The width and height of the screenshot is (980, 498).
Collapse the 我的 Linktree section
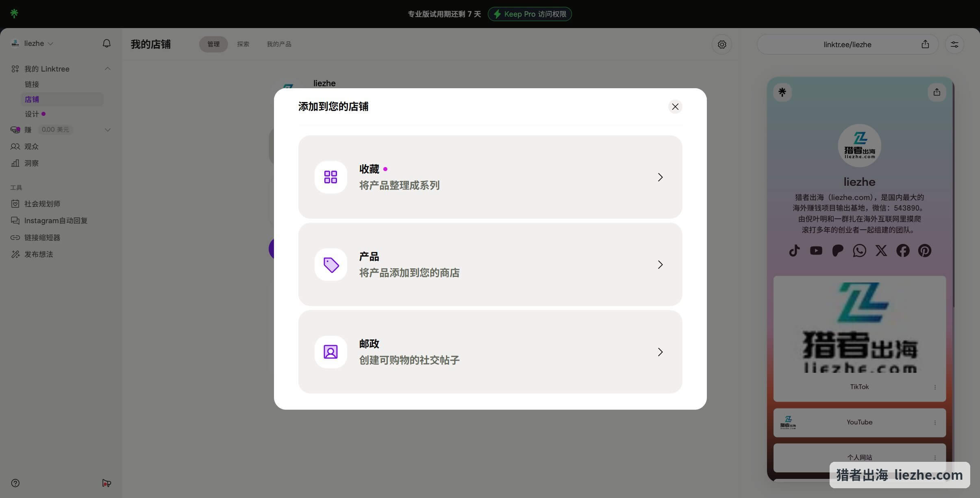tap(107, 69)
